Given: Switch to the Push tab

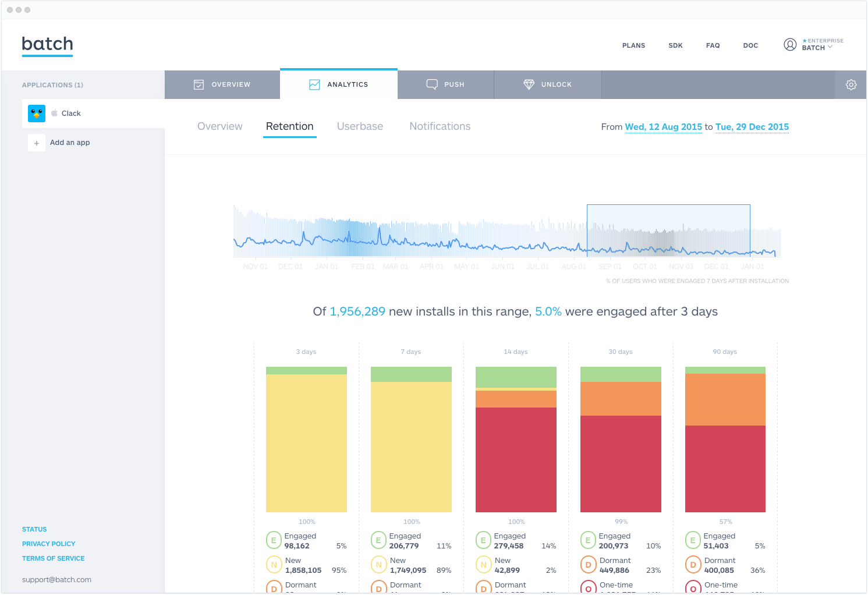Looking at the screenshot, I should point(445,85).
